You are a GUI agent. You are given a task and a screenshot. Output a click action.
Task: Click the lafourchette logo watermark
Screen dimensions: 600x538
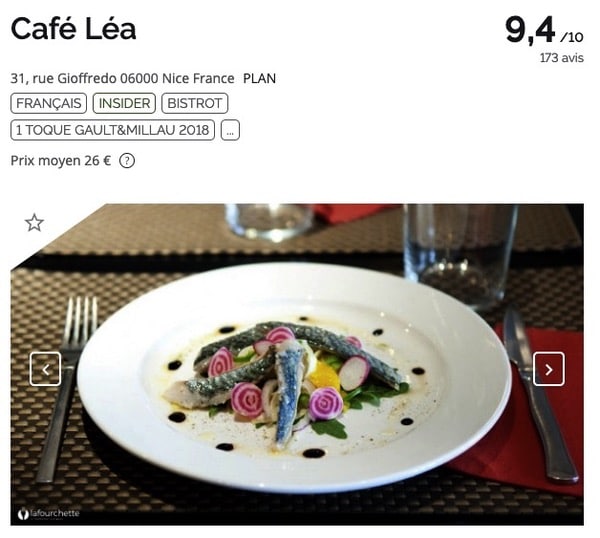click(49, 514)
